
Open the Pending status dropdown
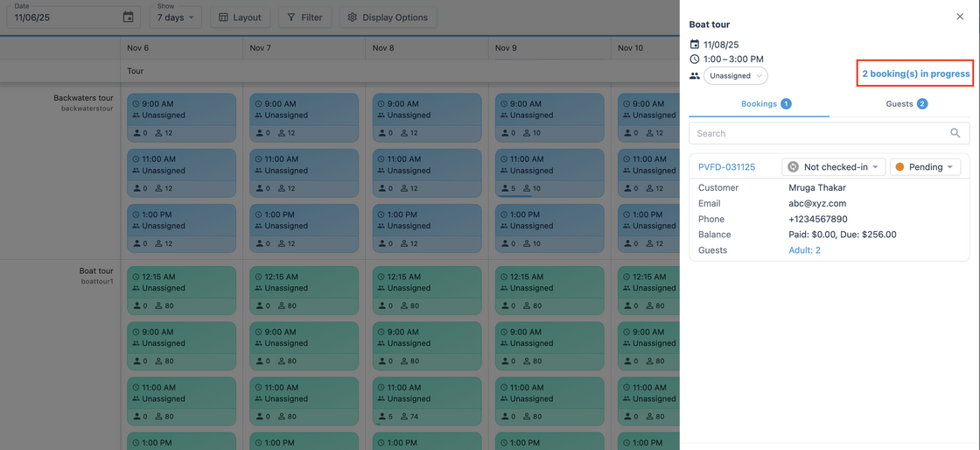(925, 167)
